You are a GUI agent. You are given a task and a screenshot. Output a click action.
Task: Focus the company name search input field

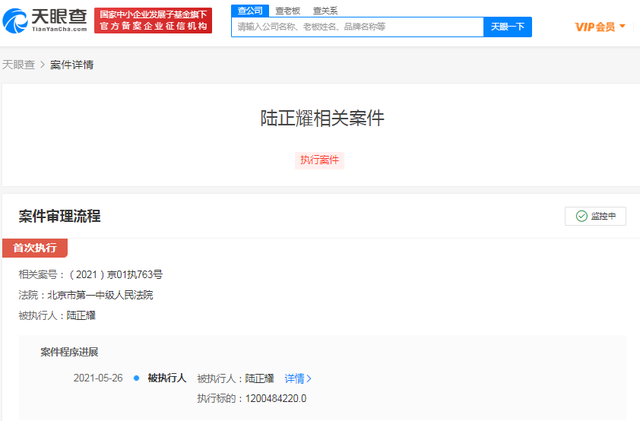tap(358, 27)
